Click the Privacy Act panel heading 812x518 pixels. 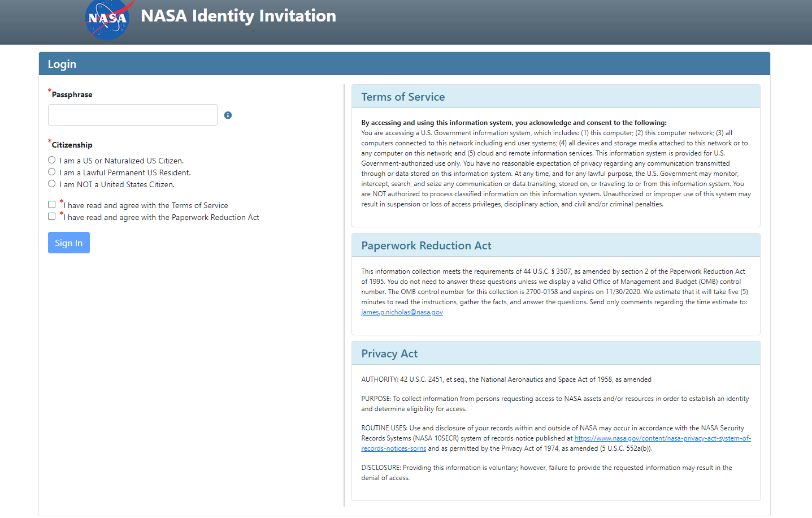(x=389, y=353)
